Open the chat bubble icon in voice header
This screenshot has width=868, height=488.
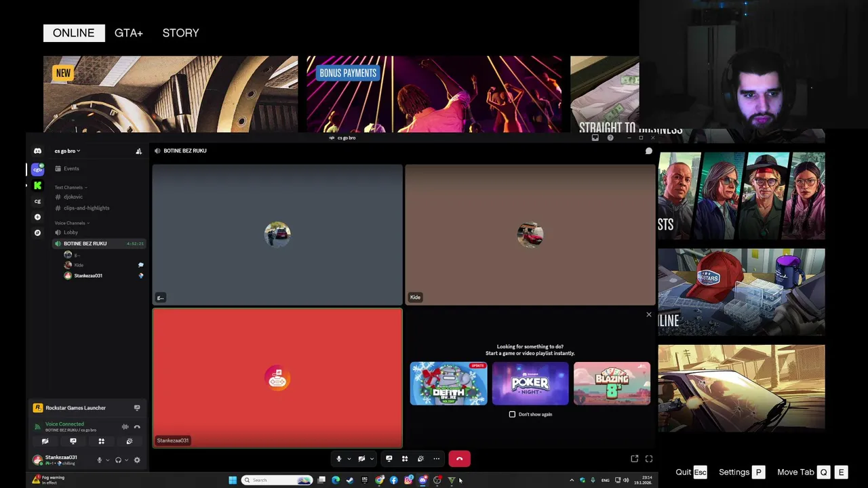(x=648, y=151)
